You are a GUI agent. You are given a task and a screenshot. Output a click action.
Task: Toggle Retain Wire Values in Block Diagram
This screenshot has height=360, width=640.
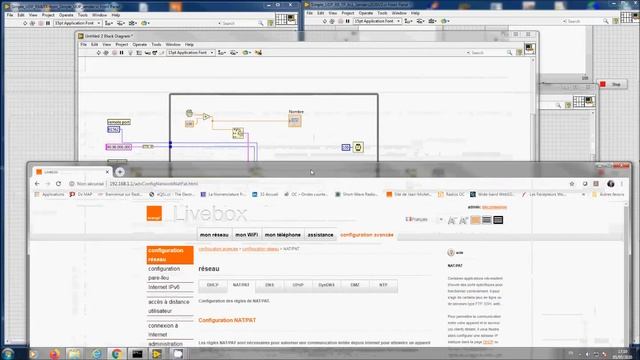point(139,53)
